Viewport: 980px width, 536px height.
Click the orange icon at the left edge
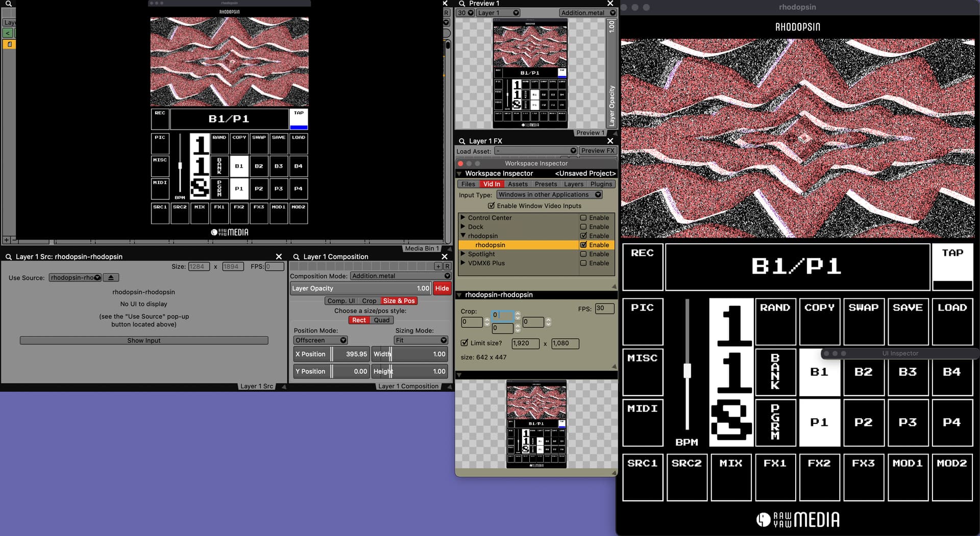(9, 44)
